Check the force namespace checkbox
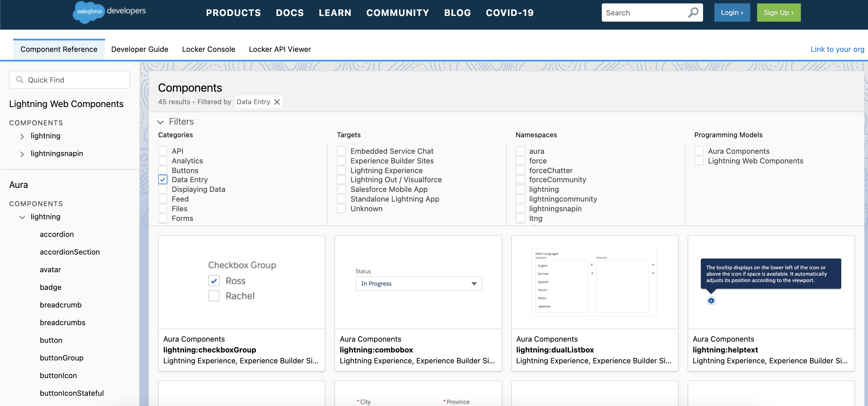Image resolution: width=868 pixels, height=406 pixels. click(520, 161)
